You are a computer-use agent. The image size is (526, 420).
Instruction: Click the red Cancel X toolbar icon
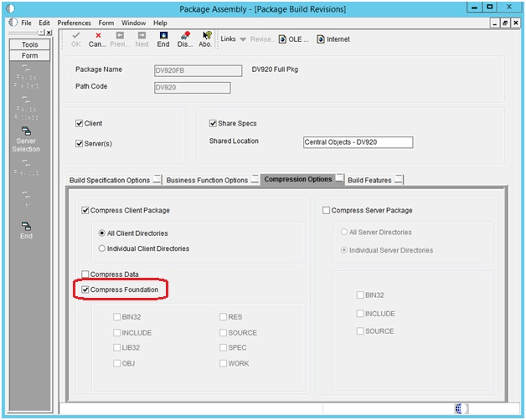(98, 35)
